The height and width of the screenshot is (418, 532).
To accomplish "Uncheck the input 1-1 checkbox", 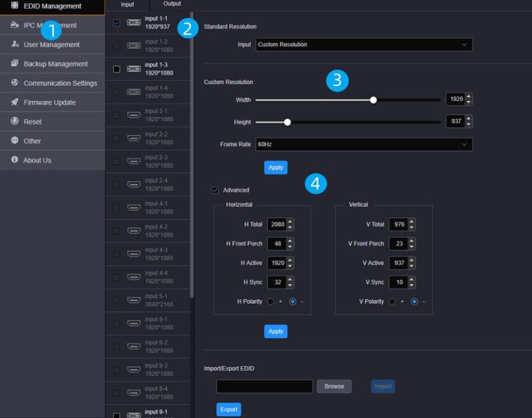I will [x=116, y=23].
